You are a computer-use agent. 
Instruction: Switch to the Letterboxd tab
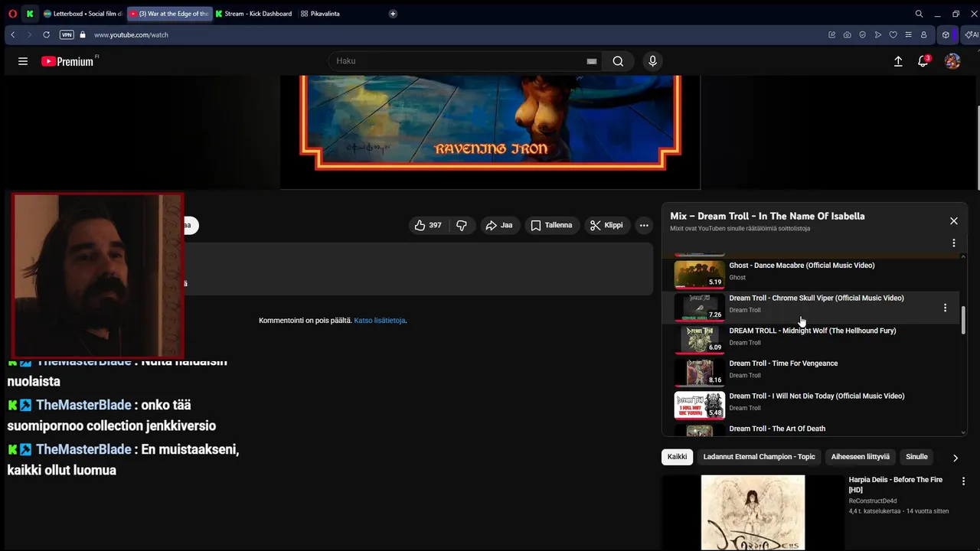point(83,14)
